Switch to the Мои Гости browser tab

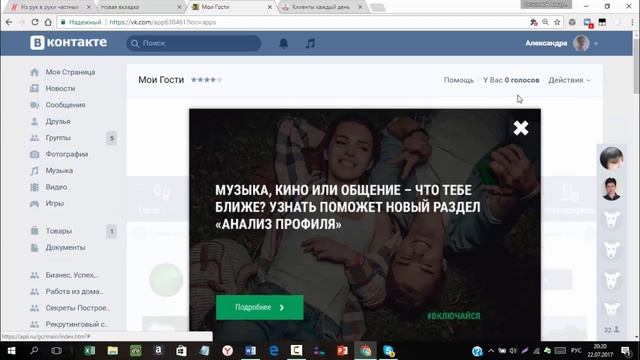coord(230,7)
